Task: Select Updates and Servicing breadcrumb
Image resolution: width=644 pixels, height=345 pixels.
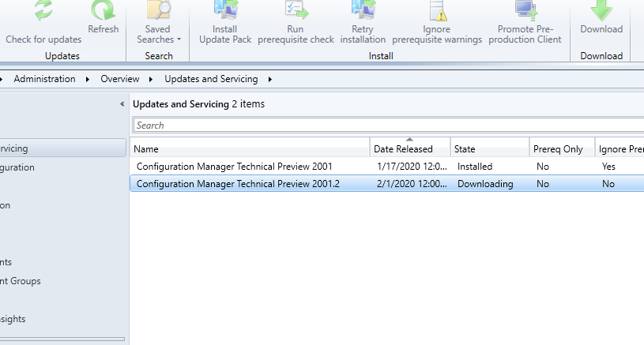Action: [211, 79]
